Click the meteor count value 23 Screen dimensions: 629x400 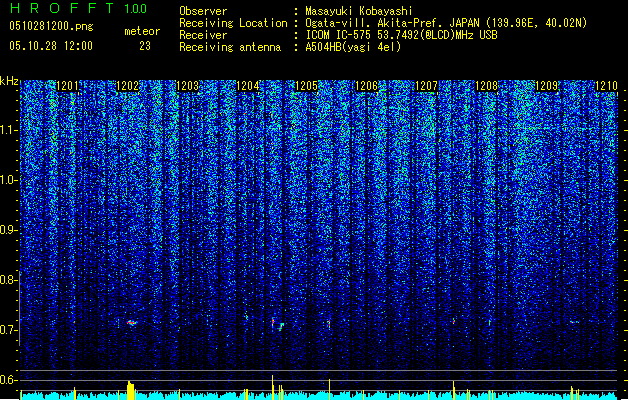(145, 46)
